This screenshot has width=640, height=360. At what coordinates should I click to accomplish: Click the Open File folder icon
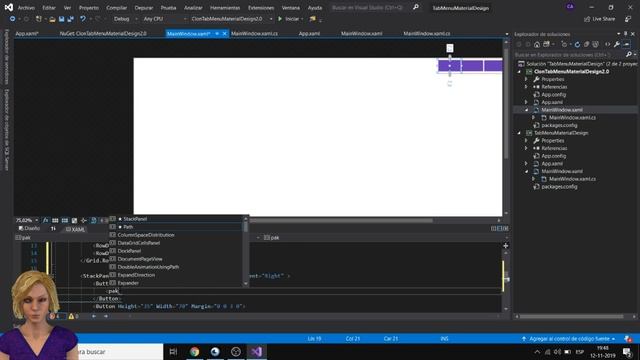(x=52, y=19)
